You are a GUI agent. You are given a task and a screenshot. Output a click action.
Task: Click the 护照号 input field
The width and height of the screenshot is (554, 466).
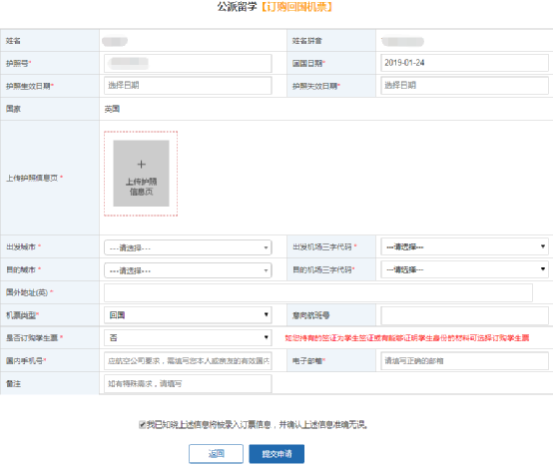pyautogui.click(x=188, y=63)
